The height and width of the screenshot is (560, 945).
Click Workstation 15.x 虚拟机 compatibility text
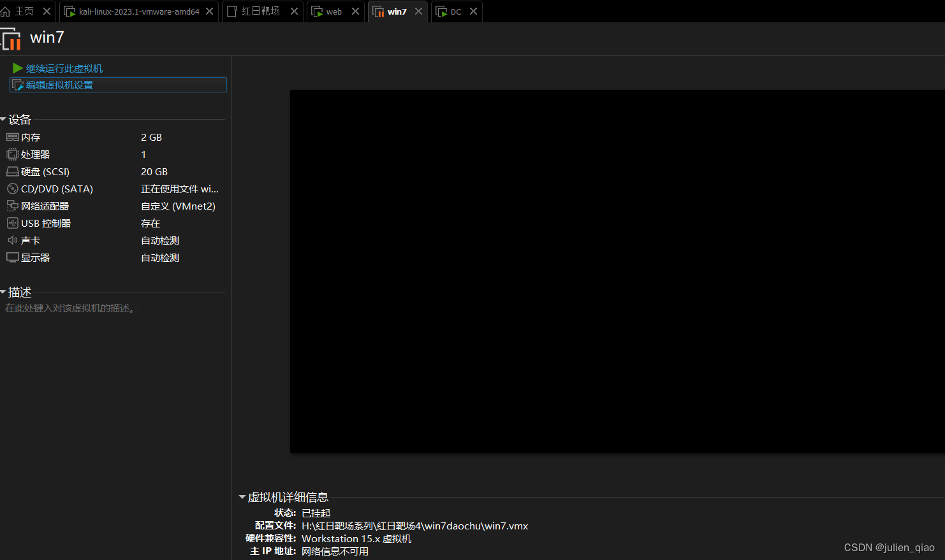tap(356, 538)
